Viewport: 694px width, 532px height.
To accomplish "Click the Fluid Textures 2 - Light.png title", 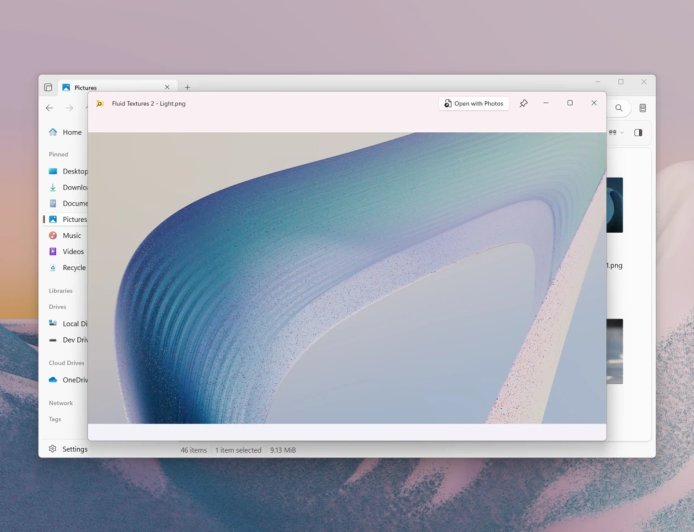I will (x=149, y=104).
